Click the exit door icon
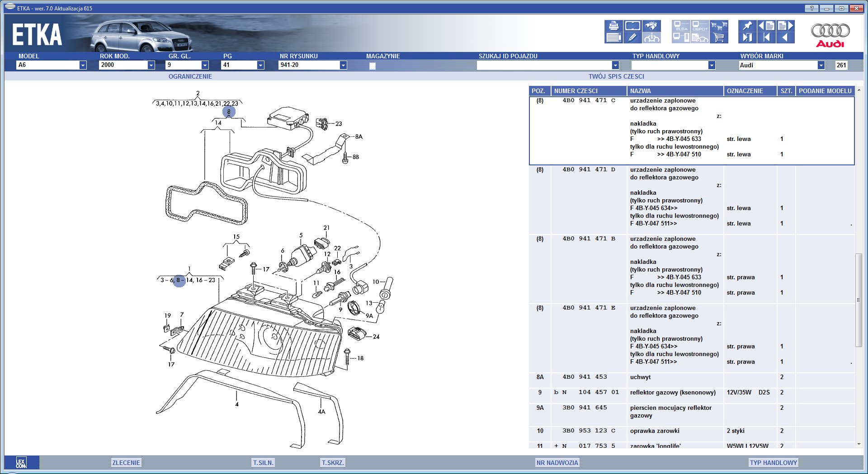The image size is (868, 474). (747, 38)
